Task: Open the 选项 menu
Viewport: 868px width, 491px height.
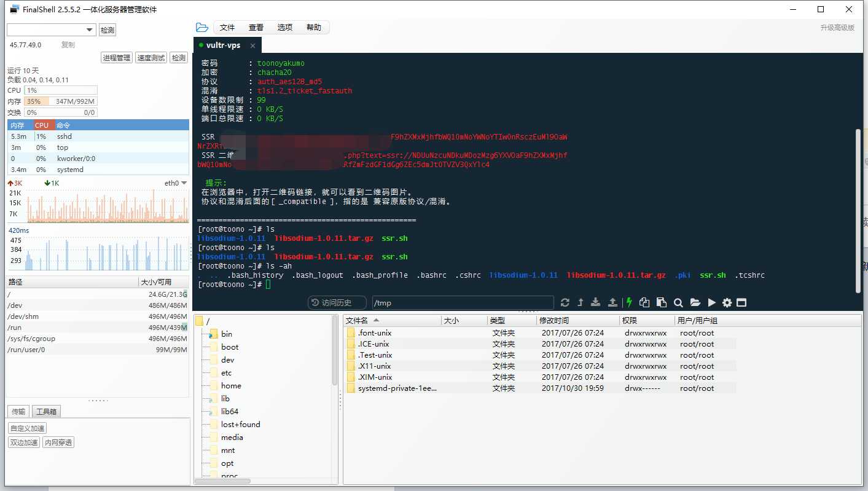Action: point(285,28)
